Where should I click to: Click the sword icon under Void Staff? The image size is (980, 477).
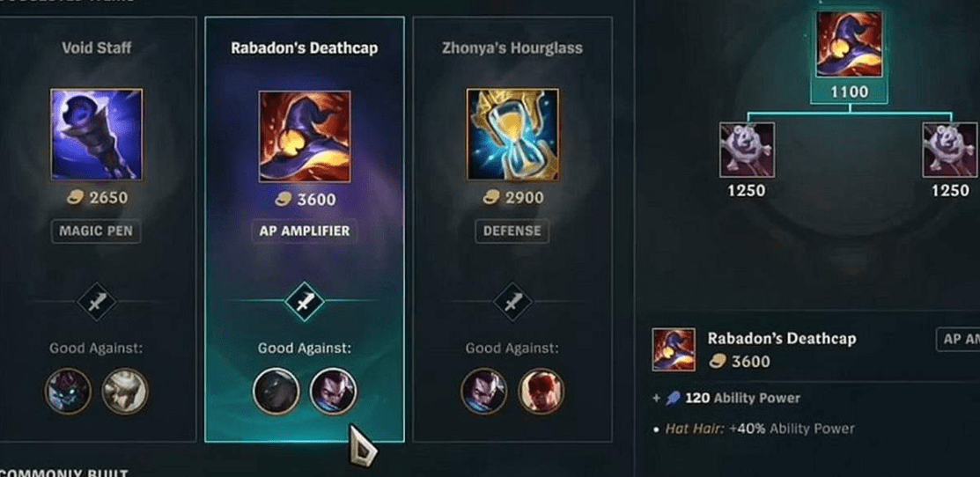pos(96,302)
